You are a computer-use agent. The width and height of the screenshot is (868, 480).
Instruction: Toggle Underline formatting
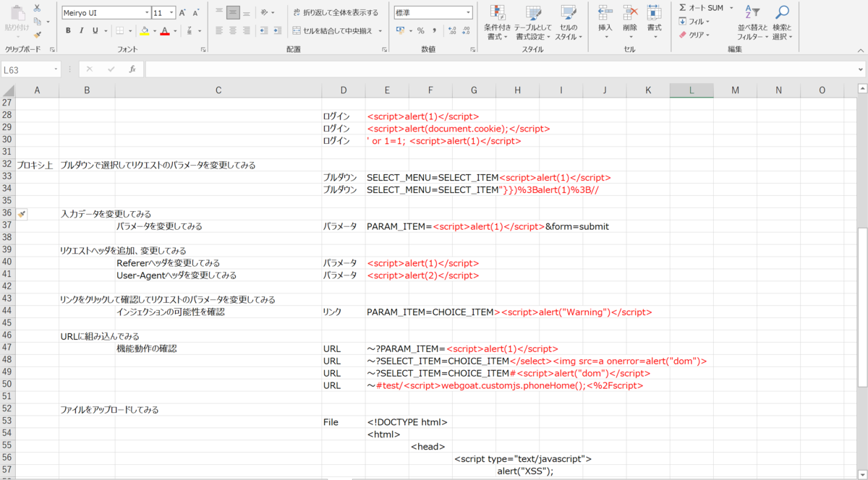(x=95, y=30)
